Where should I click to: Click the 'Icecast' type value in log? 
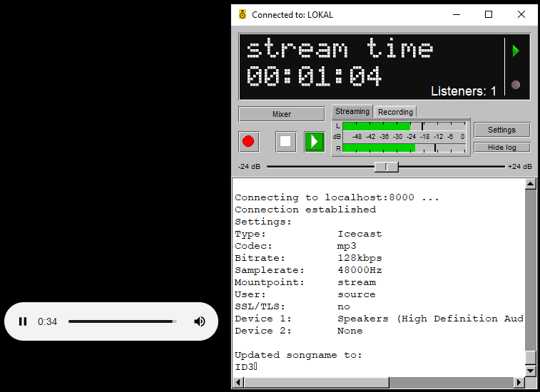pos(360,234)
